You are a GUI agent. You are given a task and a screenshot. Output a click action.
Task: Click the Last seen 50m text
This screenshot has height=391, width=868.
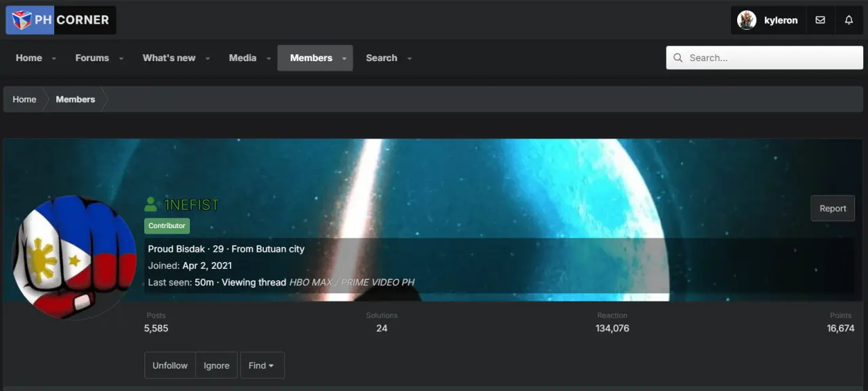pyautogui.click(x=181, y=282)
